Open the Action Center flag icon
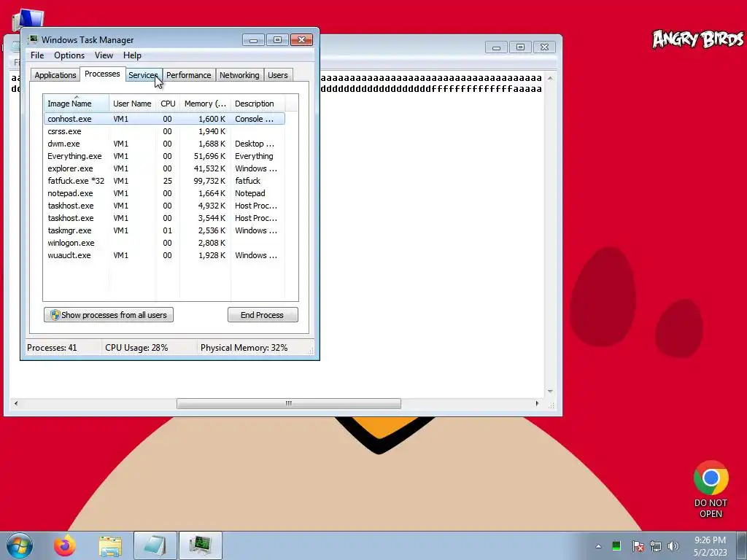747x560 pixels. (x=638, y=546)
